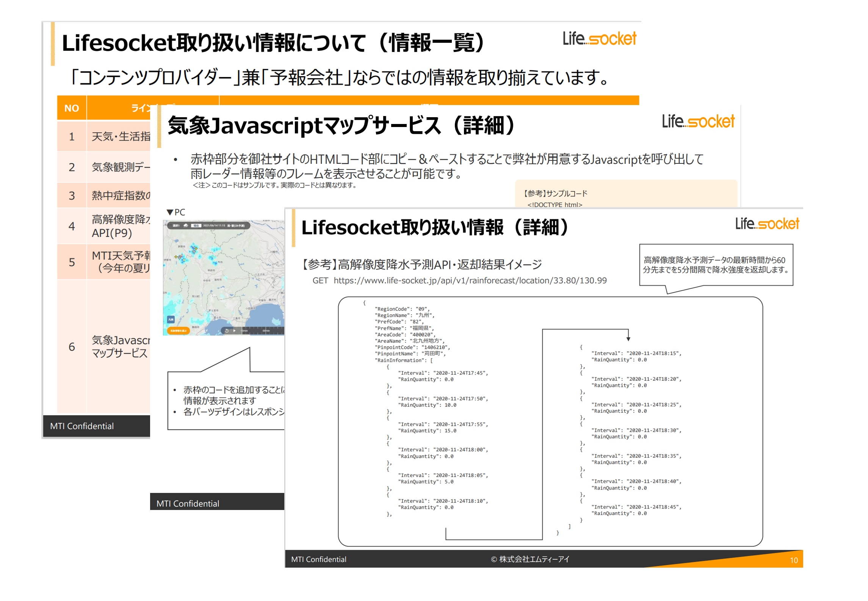The width and height of the screenshot is (868, 601).
Task: Click the "Interval": "2020-11-24T18:15" line
Action: (636, 354)
